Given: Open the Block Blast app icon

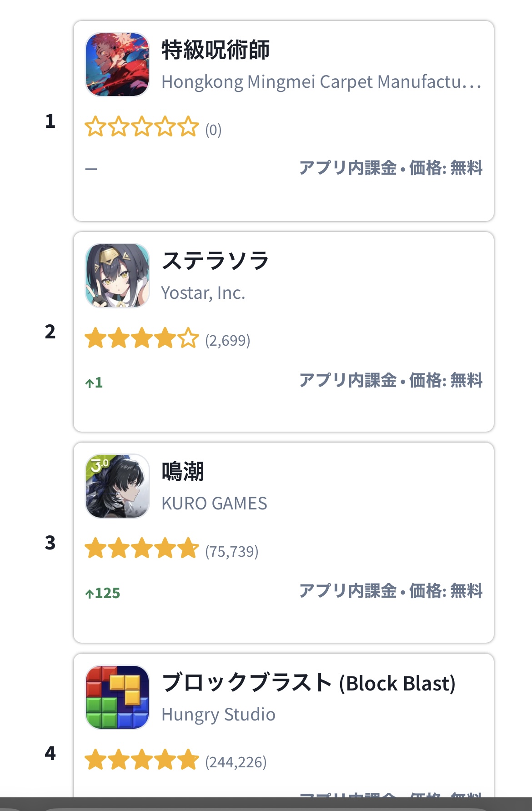Looking at the screenshot, I should [x=117, y=697].
